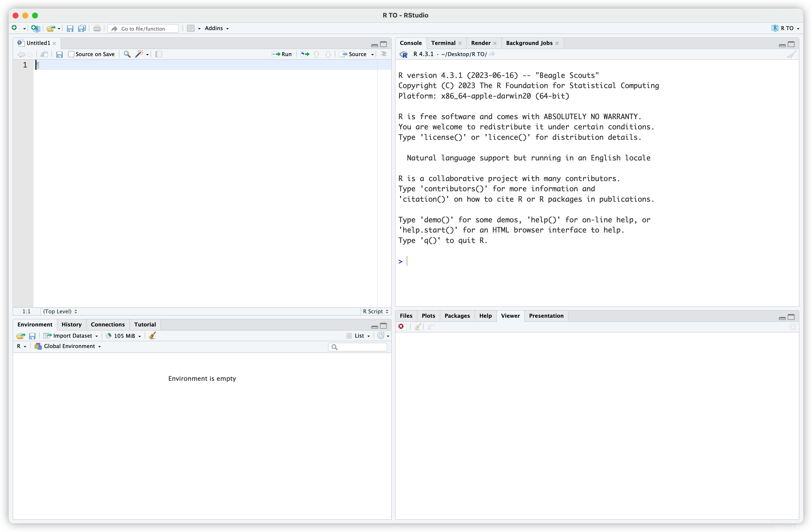The image size is (812, 532).
Task: Switch to the Files tab
Action: coord(406,316)
